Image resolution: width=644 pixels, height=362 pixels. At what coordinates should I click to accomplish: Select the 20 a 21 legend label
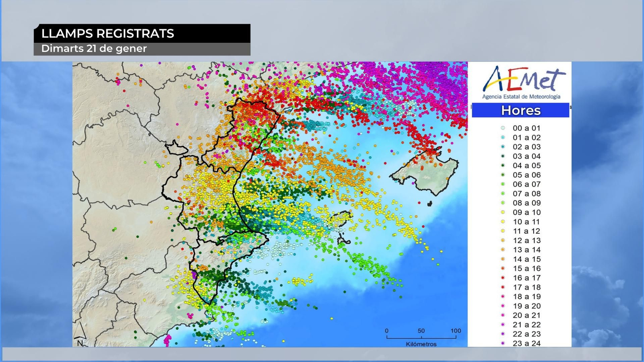[526, 315]
